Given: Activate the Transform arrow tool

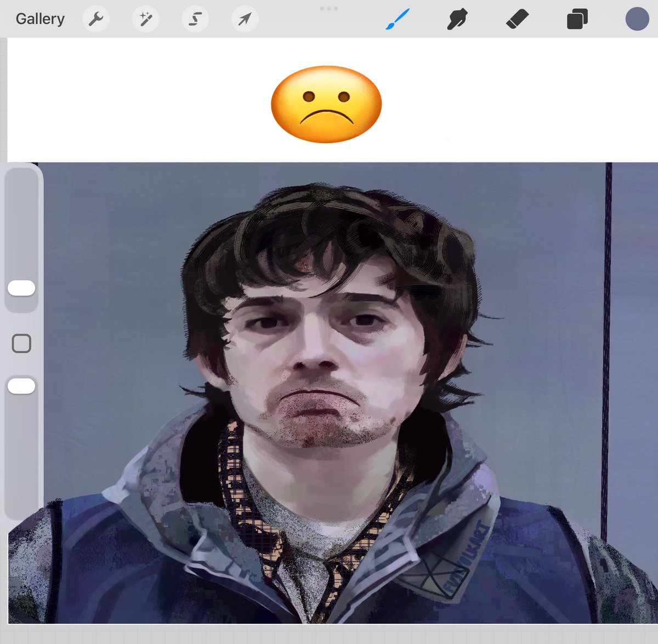Looking at the screenshot, I should (x=245, y=19).
